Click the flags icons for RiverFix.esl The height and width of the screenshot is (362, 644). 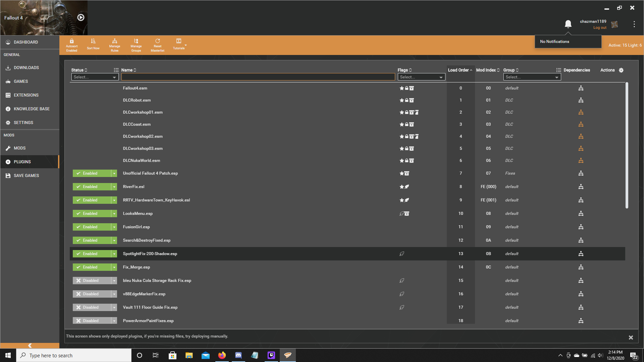tap(404, 187)
